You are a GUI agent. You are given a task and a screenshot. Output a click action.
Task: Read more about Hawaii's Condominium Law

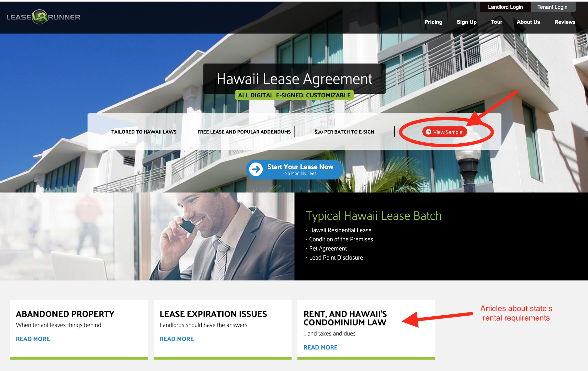point(321,348)
